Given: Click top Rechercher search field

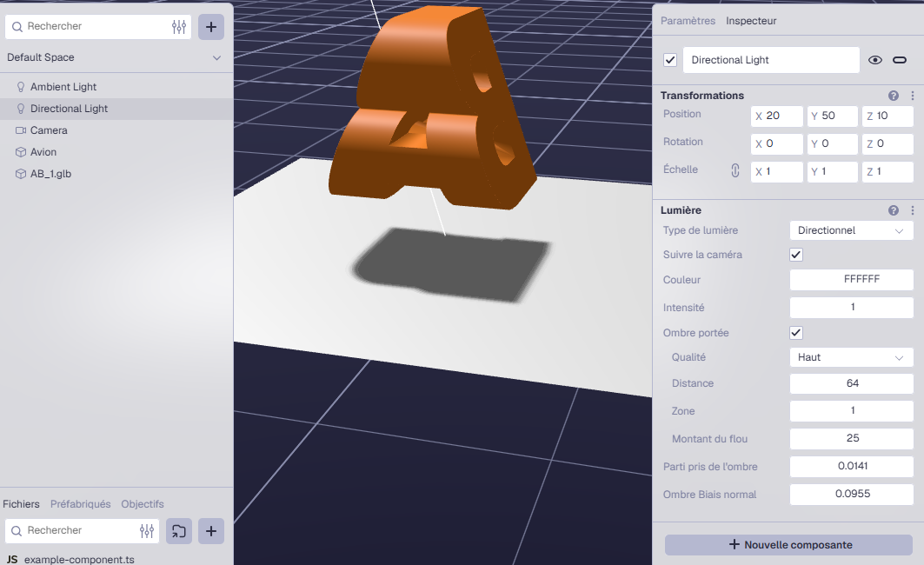Looking at the screenshot, I should pyautogui.click(x=97, y=27).
